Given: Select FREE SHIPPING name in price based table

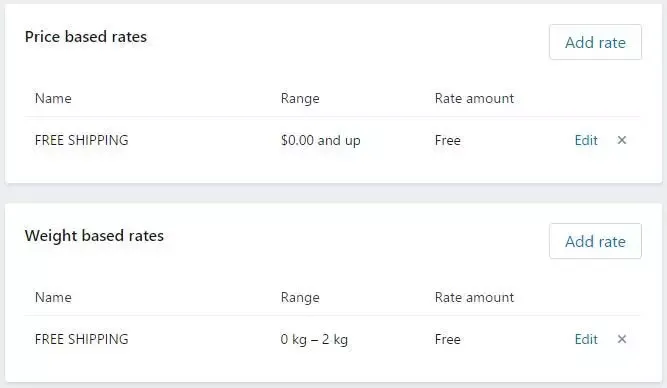Looking at the screenshot, I should pyautogui.click(x=81, y=140).
